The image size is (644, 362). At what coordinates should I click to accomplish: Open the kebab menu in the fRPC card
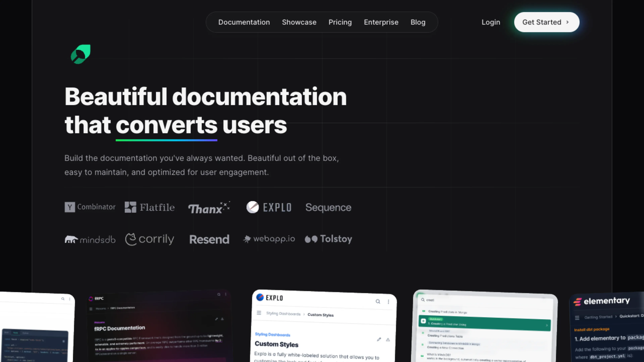coord(226,294)
